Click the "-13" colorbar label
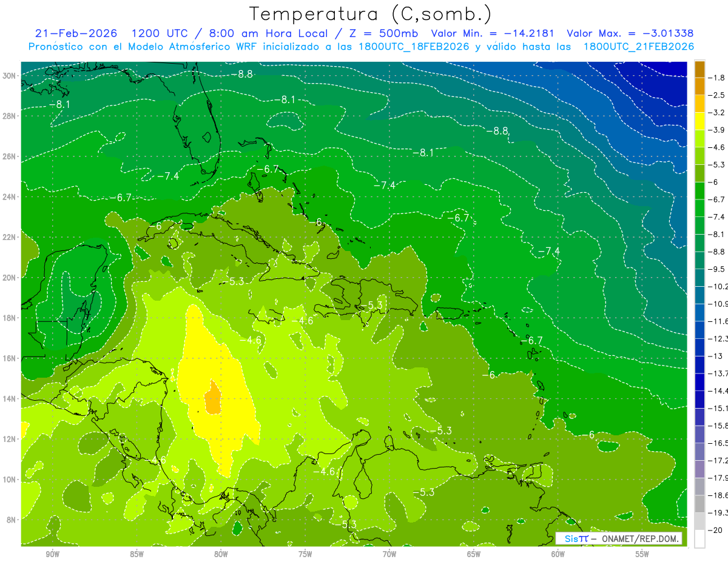Image resolution: width=728 pixels, height=562 pixels. point(715,356)
